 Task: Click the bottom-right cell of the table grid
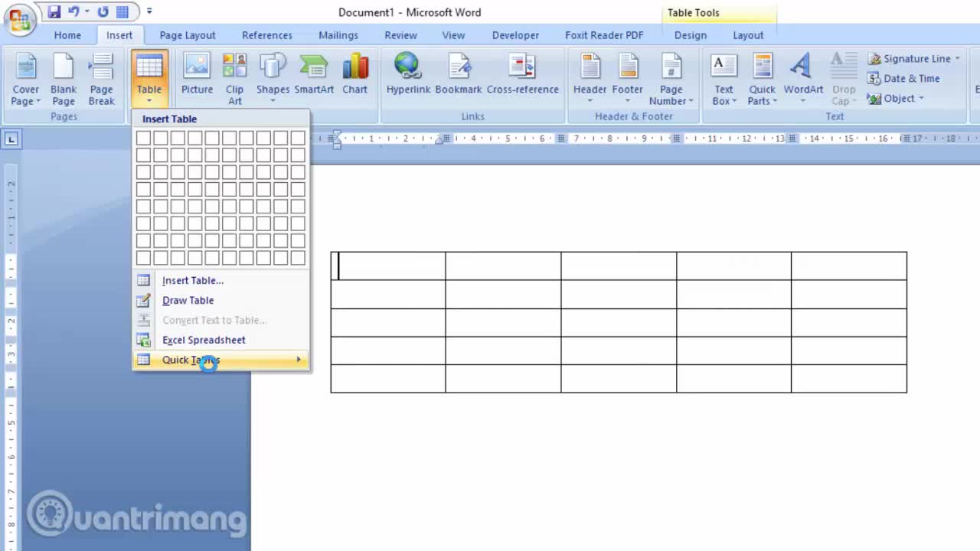pos(298,258)
